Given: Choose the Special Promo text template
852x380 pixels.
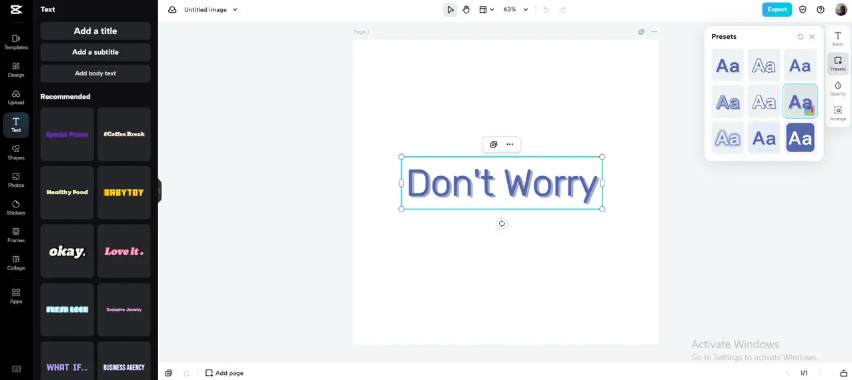Looking at the screenshot, I should click(x=67, y=134).
